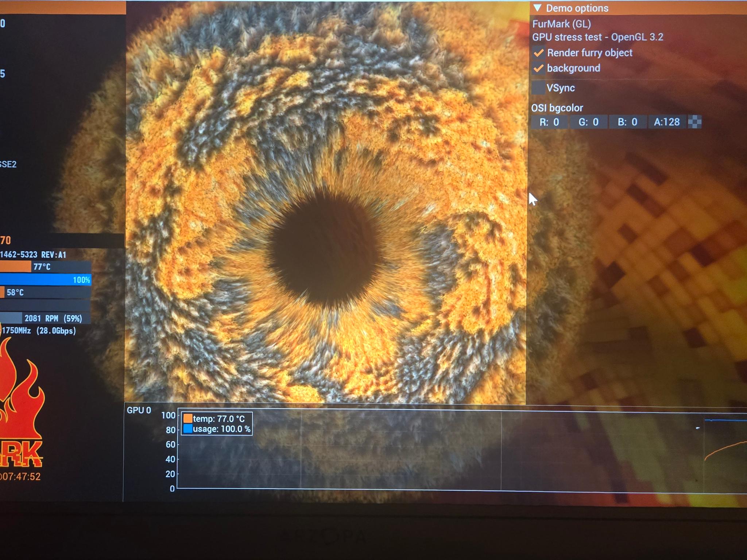Select the R: 0 color field
This screenshot has height=560, width=747.
coord(549,122)
